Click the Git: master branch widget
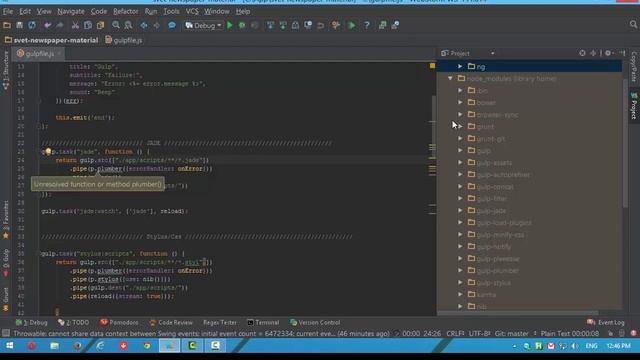The image size is (640, 360). 511,334
